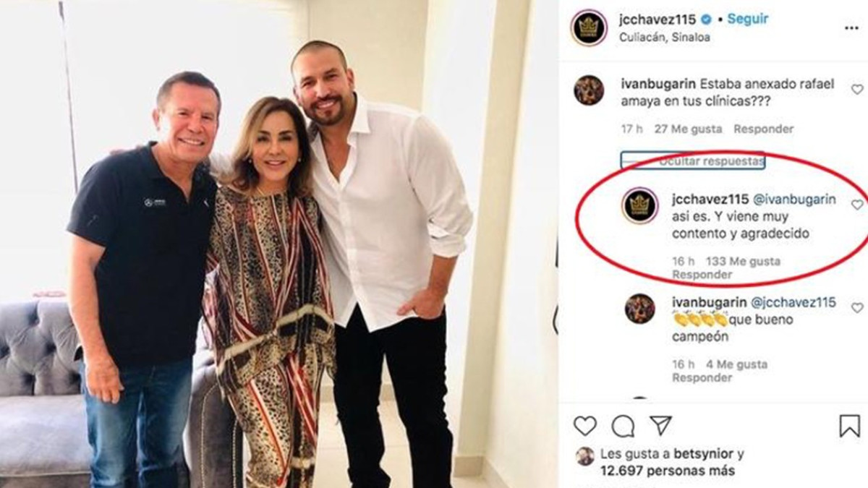Reply to ivanbugarin's question with "Responder"

(763, 129)
